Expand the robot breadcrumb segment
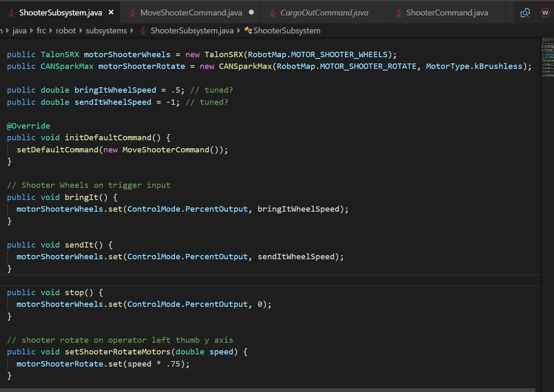This screenshot has height=392, width=554. [x=66, y=30]
